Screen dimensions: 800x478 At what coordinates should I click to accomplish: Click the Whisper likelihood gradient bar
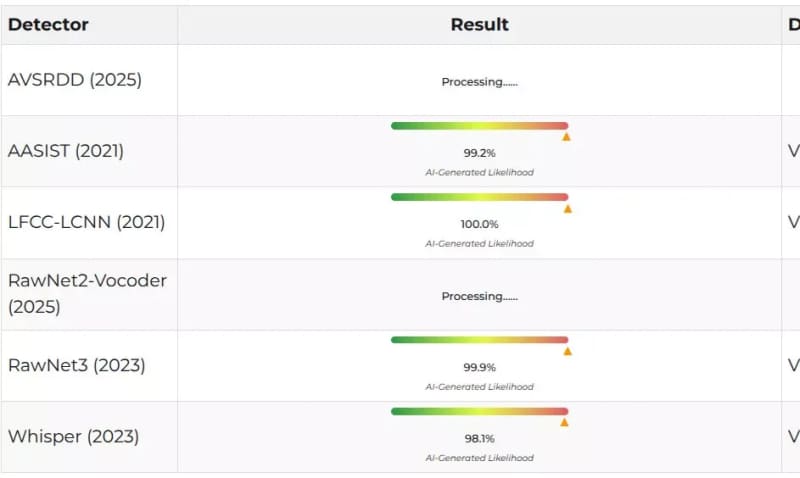(x=479, y=411)
